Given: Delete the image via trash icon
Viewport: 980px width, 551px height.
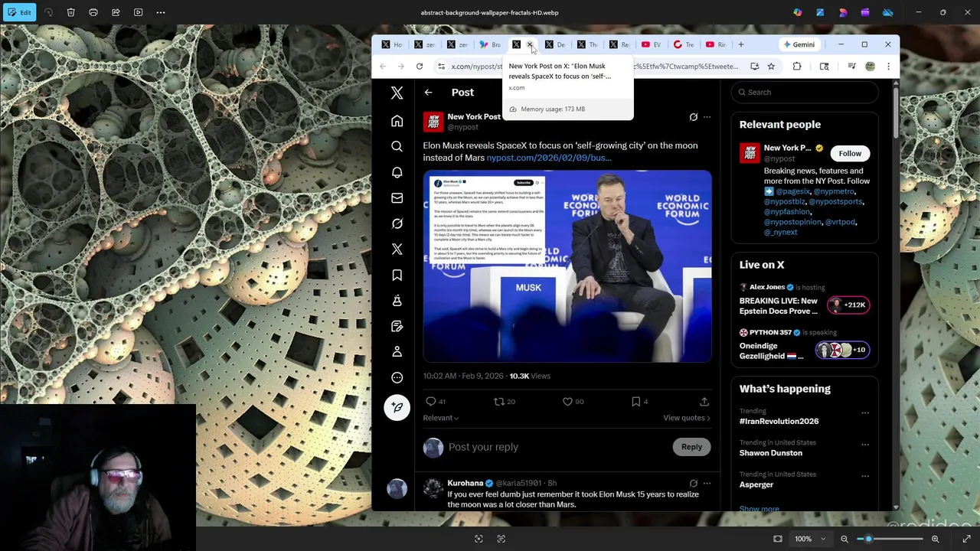Looking at the screenshot, I should click(x=70, y=12).
